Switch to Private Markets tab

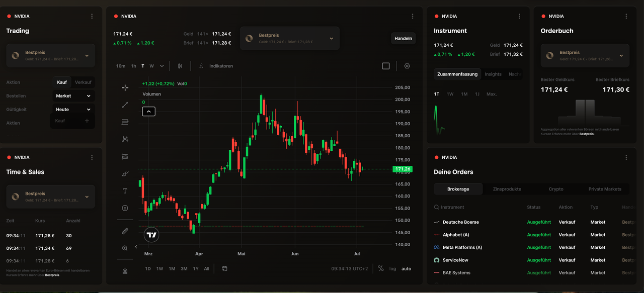pyautogui.click(x=605, y=189)
